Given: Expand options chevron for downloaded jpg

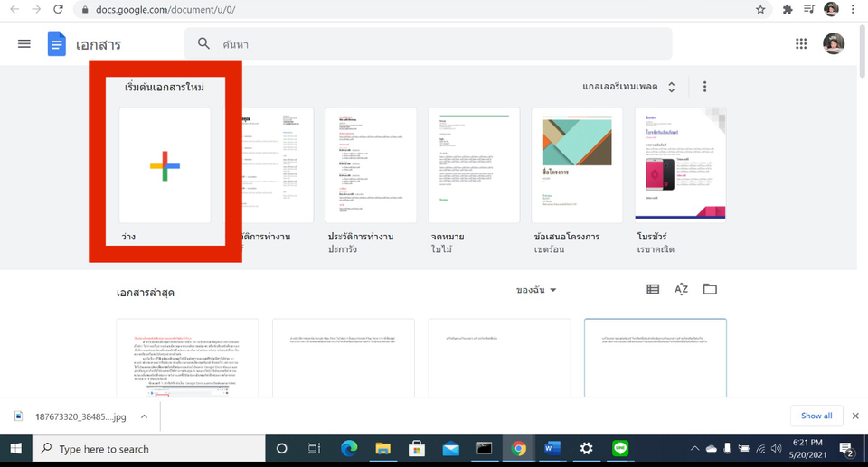Looking at the screenshot, I should pos(144,416).
